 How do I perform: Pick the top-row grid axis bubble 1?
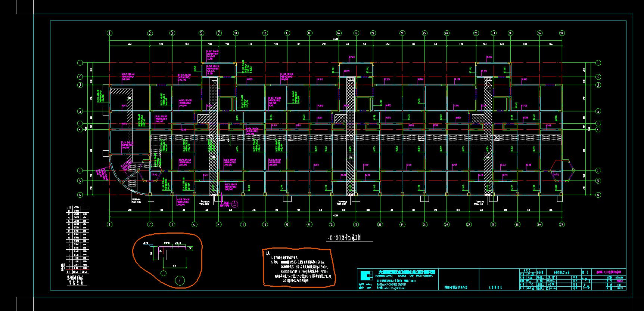click(109, 33)
